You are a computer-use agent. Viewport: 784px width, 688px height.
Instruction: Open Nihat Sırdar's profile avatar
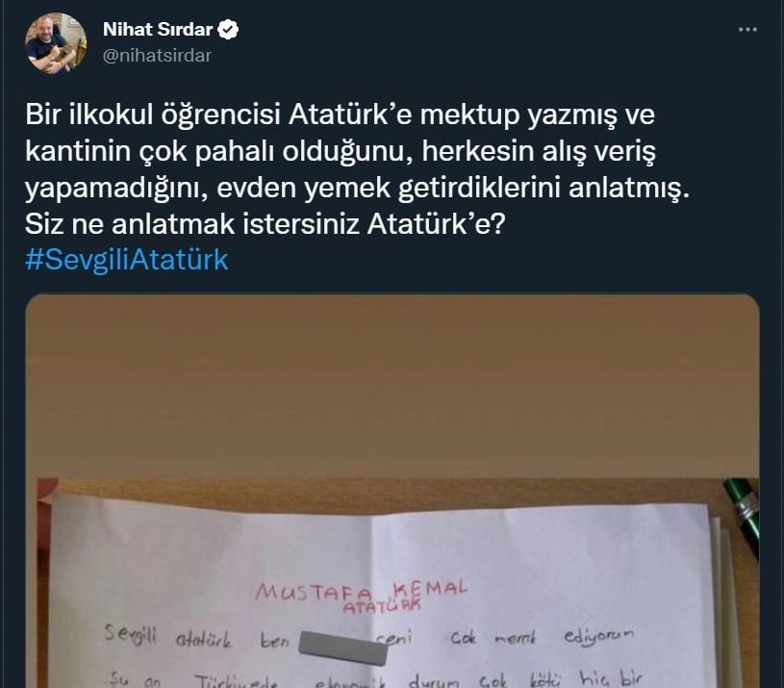pos(56,43)
